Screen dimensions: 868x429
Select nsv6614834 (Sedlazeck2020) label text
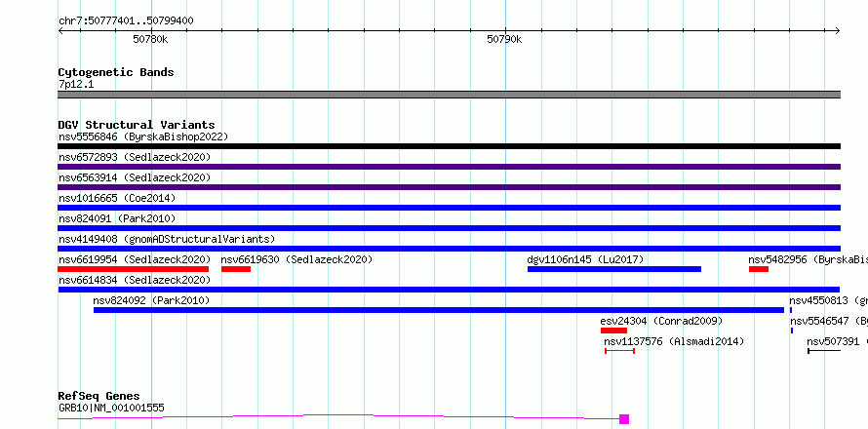135,280
